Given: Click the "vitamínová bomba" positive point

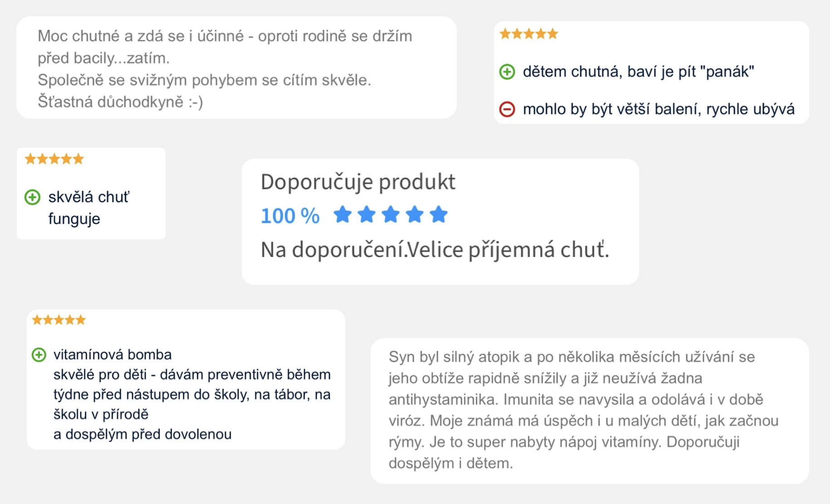Looking at the screenshot, I should tap(112, 354).
